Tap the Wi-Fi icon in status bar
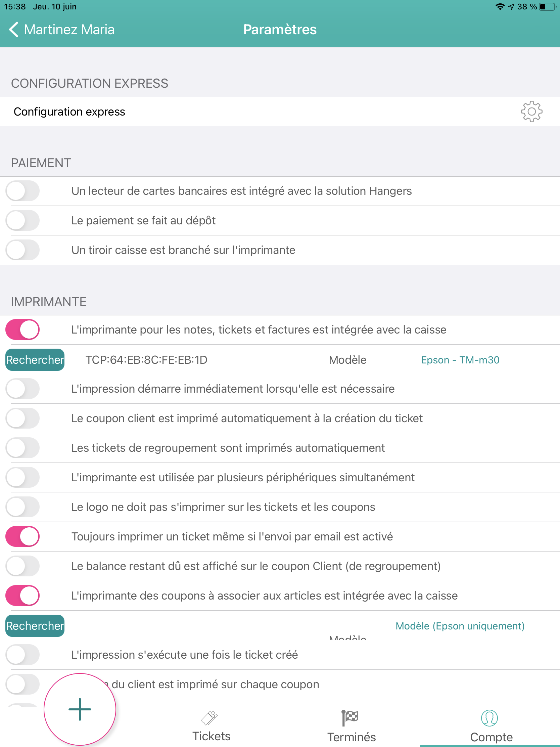The height and width of the screenshot is (747, 560). pyautogui.click(x=500, y=7)
